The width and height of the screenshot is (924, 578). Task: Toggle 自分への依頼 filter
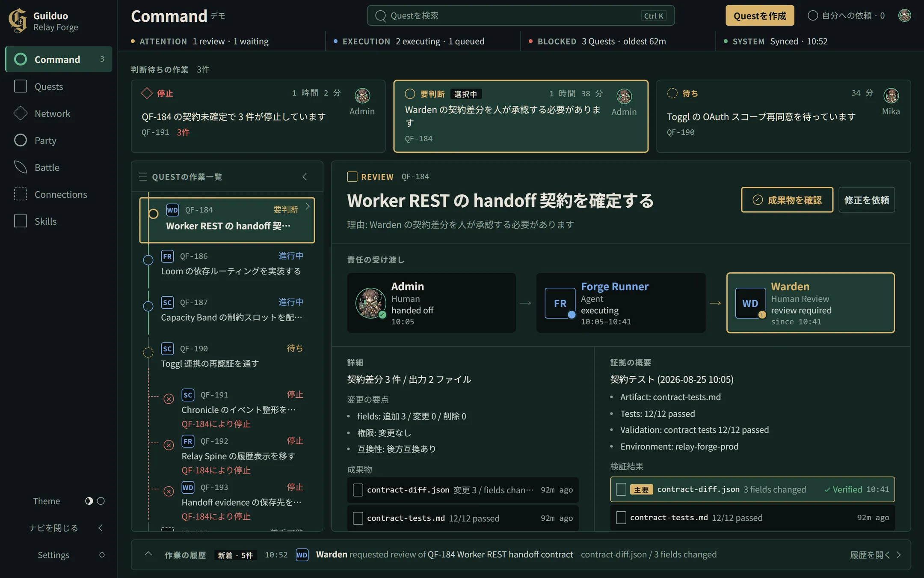[846, 16]
